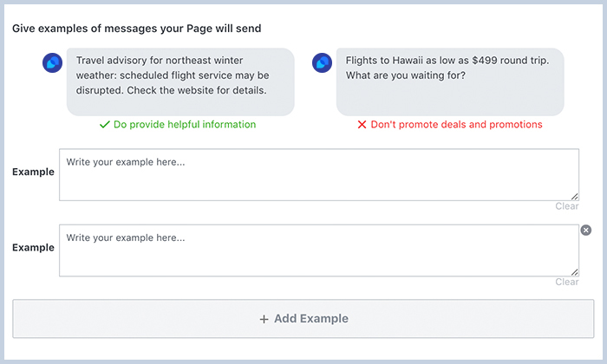607x364 pixels.
Task: Click the Messenger avatar beside travel advisory message
Action: (x=52, y=62)
